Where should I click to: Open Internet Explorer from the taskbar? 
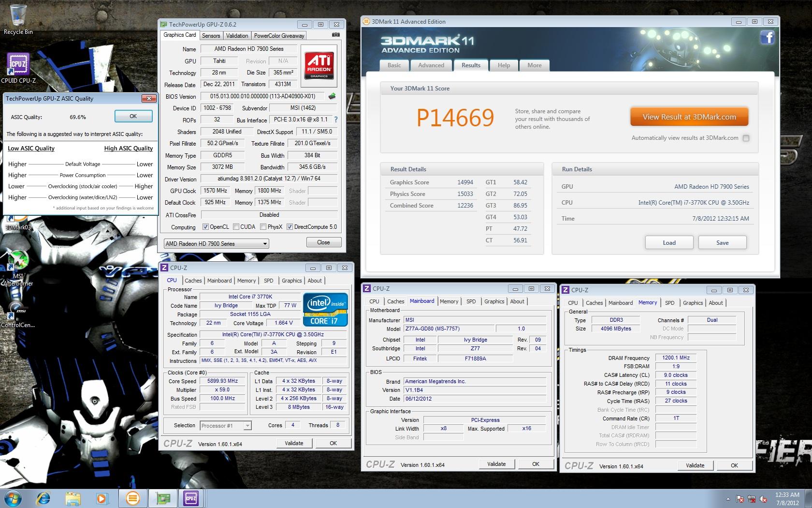tap(43, 498)
